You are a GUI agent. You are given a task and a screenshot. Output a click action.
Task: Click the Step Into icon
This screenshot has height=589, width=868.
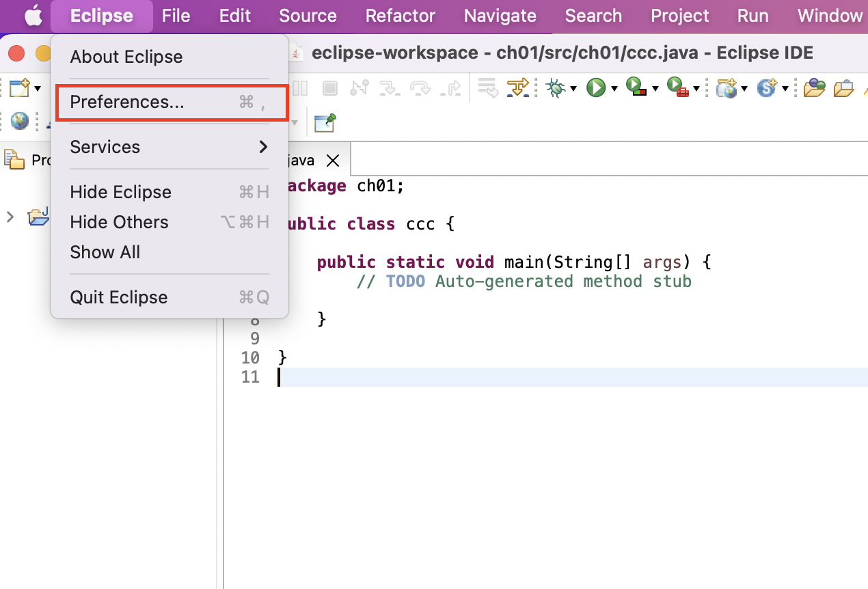390,88
